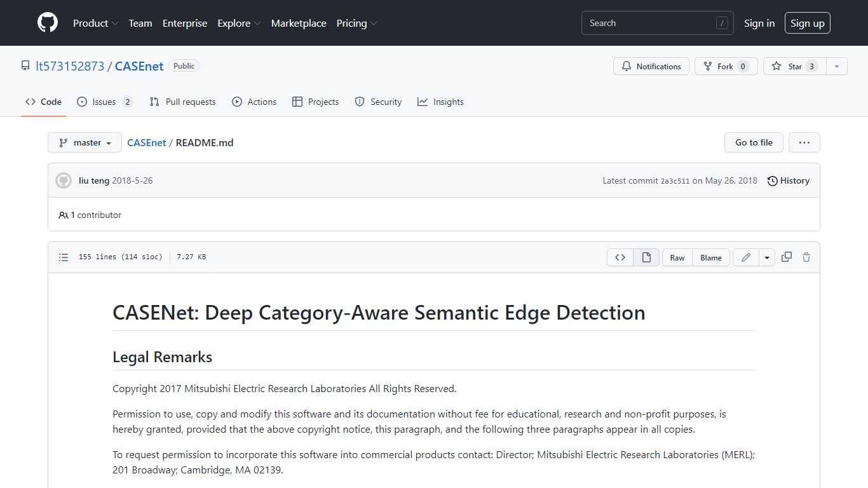Screen dimensions: 868x488
Task: Click liu teng's avatar
Action: tap(64, 180)
